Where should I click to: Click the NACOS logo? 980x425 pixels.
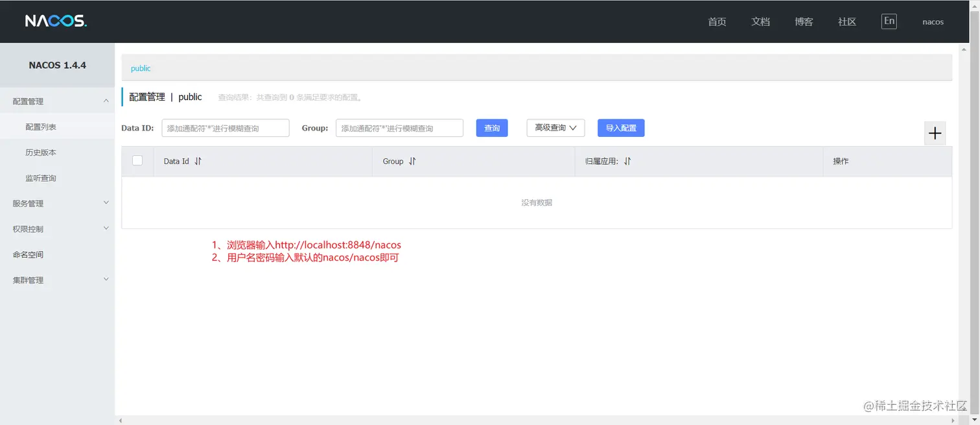[x=56, y=21]
